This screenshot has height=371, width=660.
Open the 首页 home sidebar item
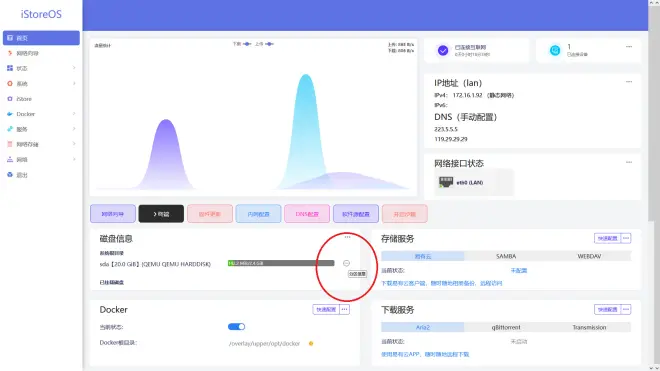point(41,38)
